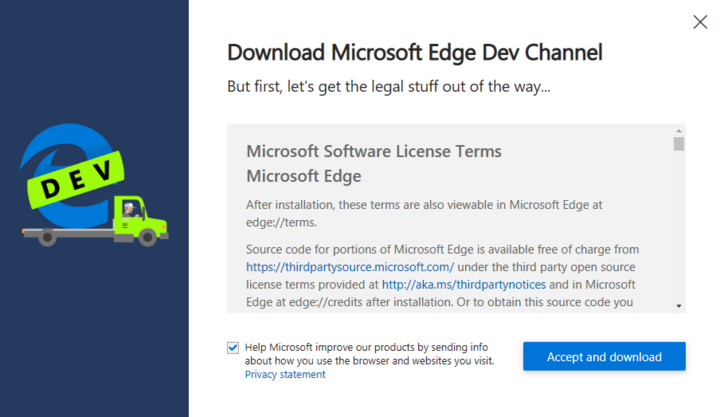Click the truck driver in the cab
The height and width of the screenshot is (417, 720).
[131, 208]
